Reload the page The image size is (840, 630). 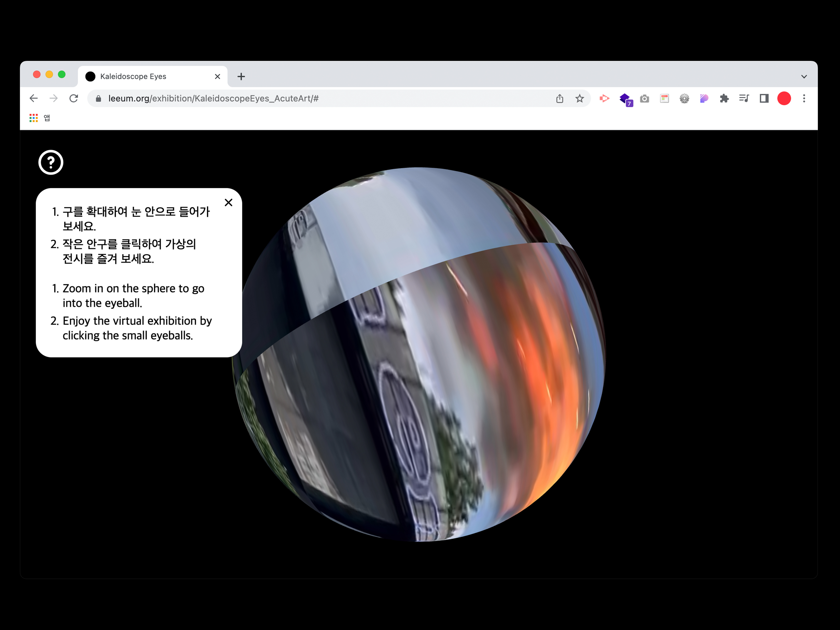(x=74, y=99)
